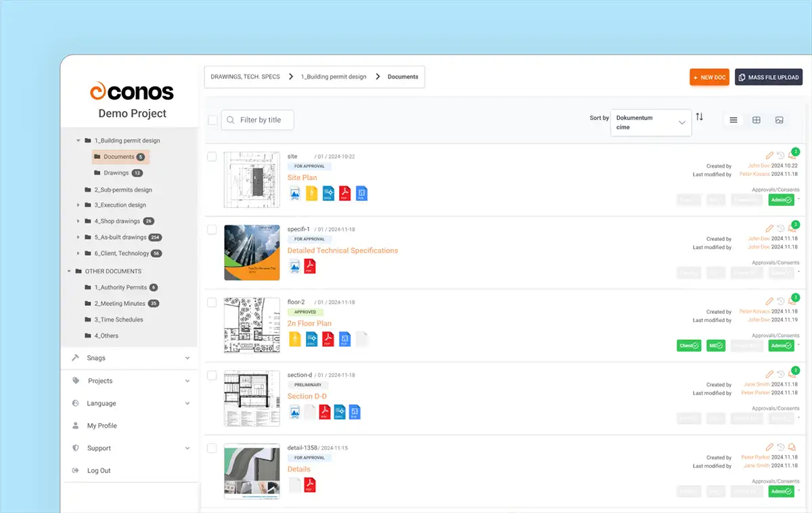Image resolution: width=812 pixels, height=513 pixels.
Task: Open the blue PLN file of Site Plan
Action: [x=361, y=194]
